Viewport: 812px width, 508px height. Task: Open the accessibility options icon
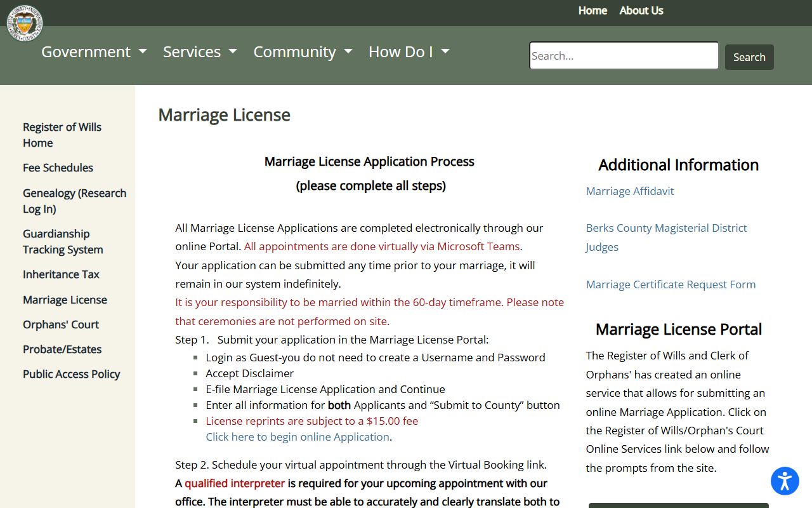(785, 481)
